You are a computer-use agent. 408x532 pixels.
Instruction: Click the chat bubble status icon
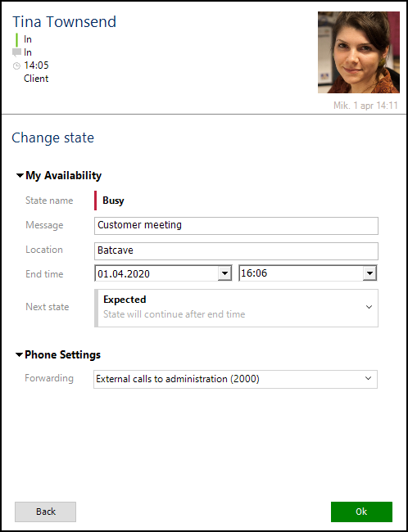click(16, 52)
